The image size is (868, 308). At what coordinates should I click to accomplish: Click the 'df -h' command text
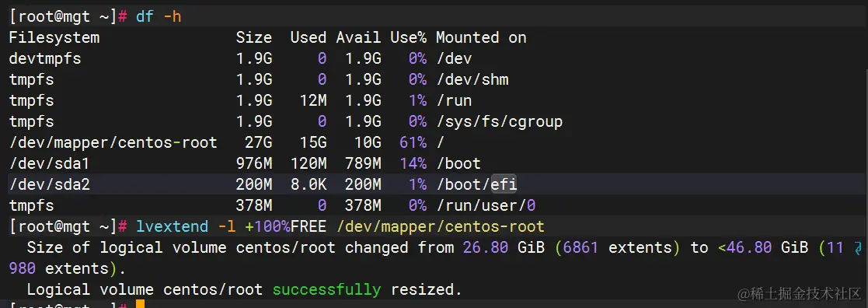click(159, 16)
